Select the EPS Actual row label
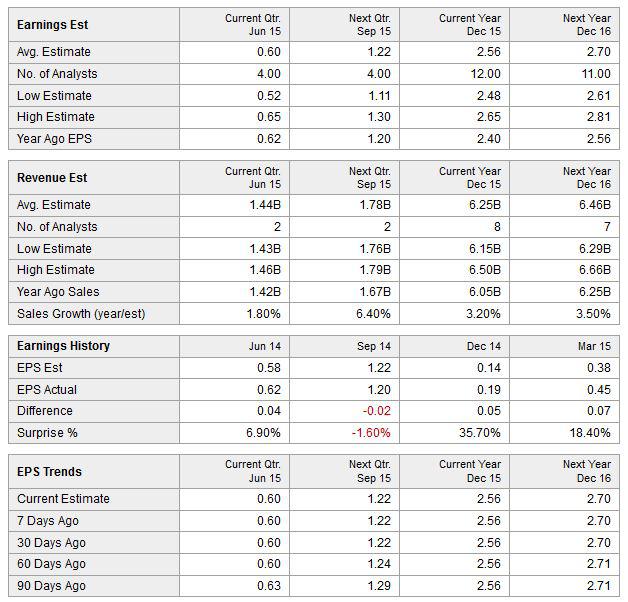This screenshot has width=628, height=602. pyautogui.click(x=47, y=390)
